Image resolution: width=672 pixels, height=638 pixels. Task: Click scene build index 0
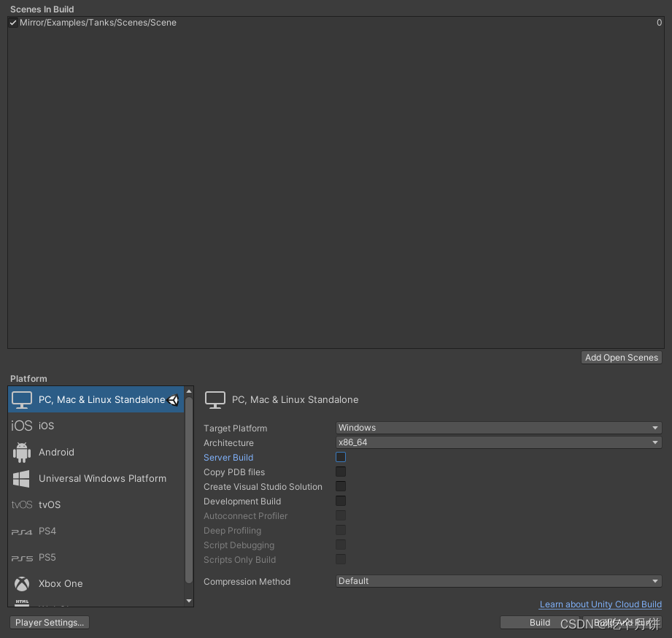[659, 23]
